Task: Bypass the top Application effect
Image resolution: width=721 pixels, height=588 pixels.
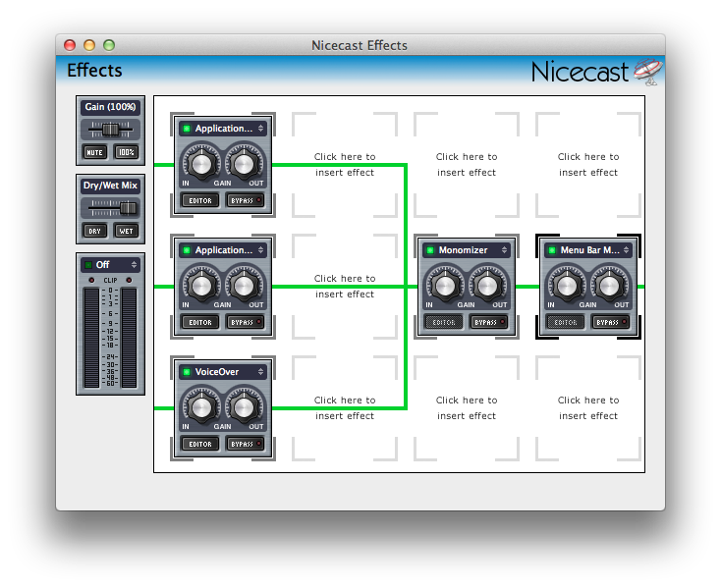Action: tap(246, 200)
